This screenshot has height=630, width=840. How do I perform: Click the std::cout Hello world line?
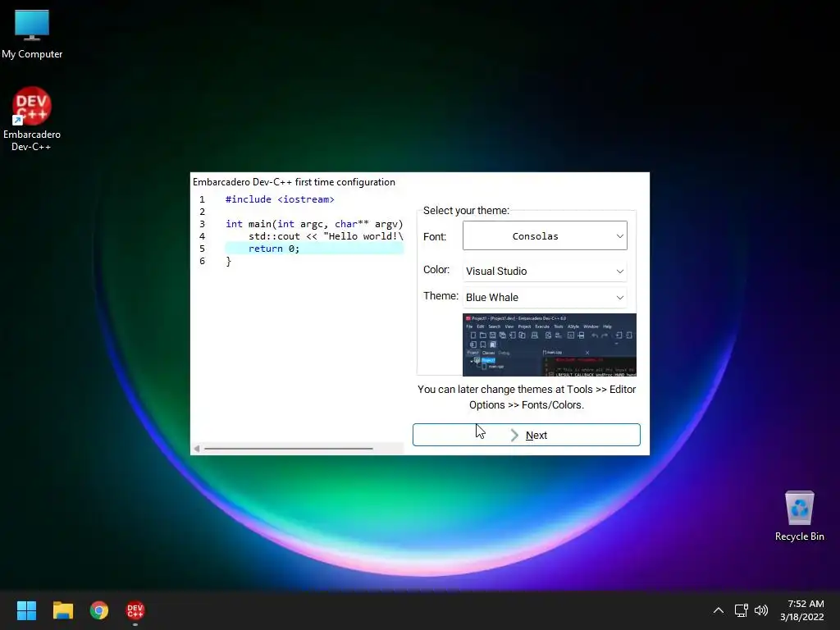325,236
